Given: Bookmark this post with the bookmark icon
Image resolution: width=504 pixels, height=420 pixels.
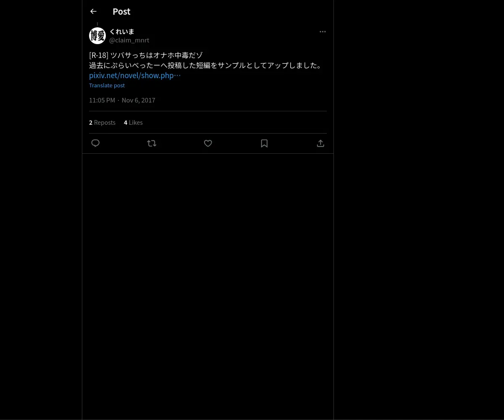Looking at the screenshot, I should tap(264, 143).
